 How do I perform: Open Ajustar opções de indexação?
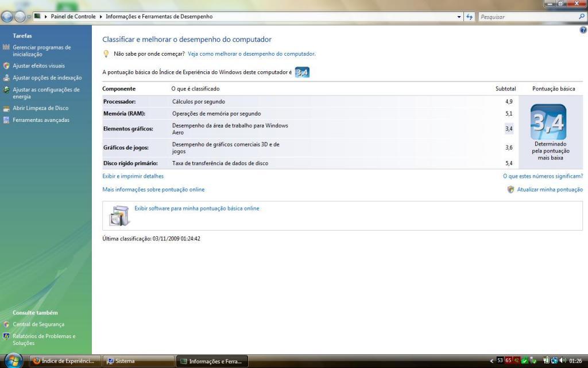47,78
